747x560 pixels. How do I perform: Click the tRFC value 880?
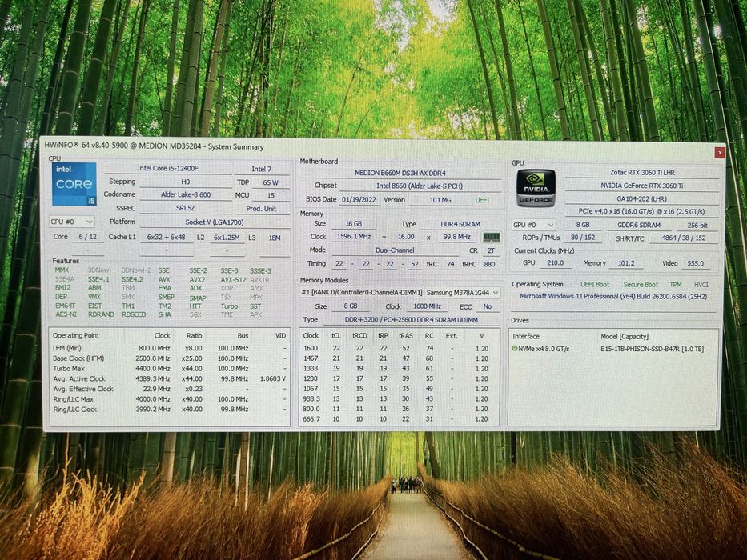490,264
